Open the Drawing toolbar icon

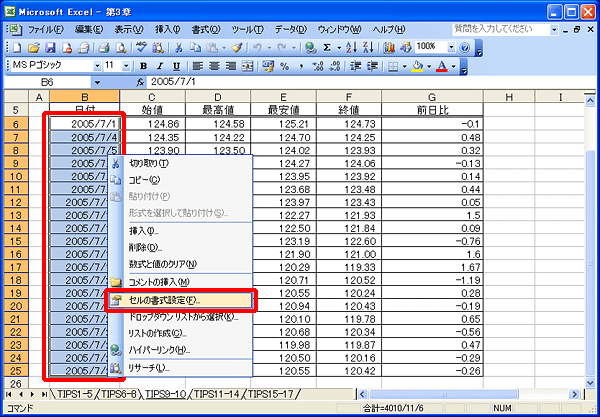click(x=405, y=47)
